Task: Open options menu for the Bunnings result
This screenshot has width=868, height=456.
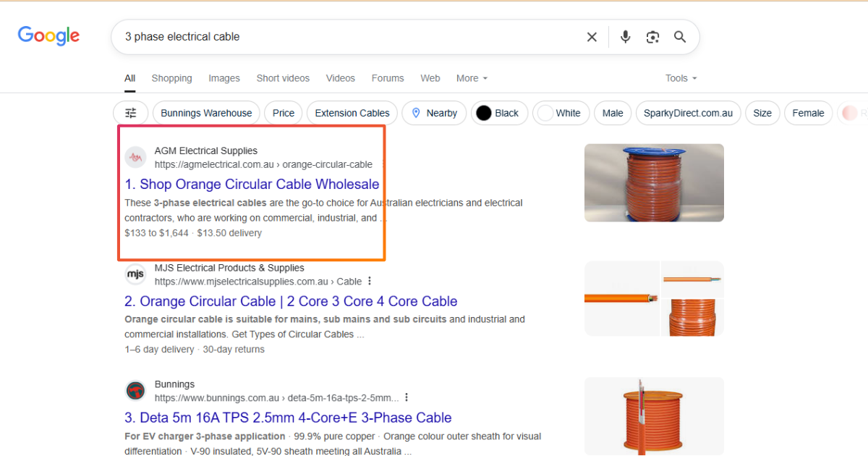Action: 407,397
